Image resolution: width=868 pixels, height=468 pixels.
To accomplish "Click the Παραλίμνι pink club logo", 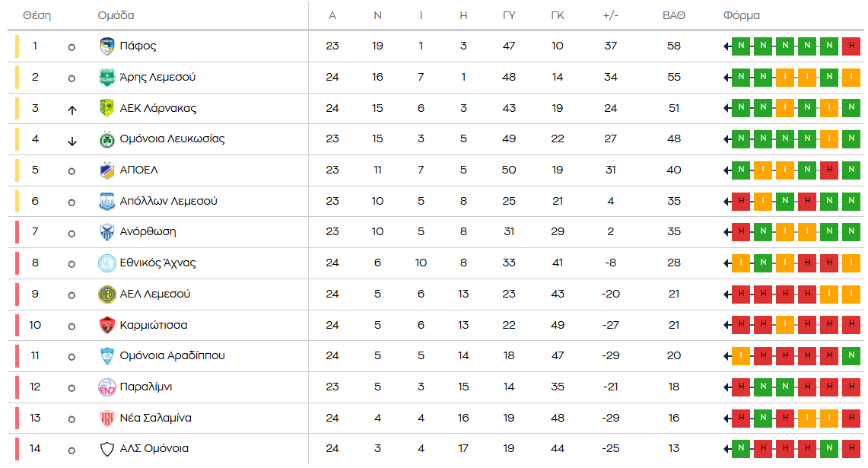I will point(107,387).
